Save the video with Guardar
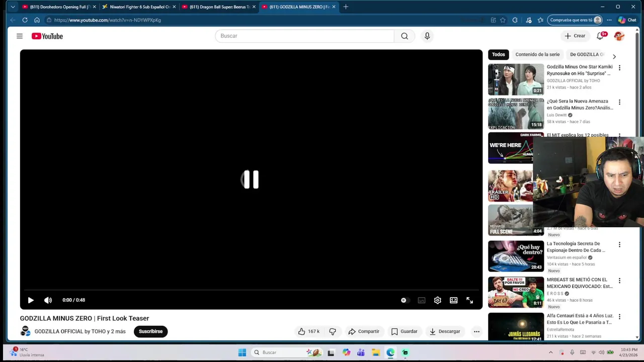644x362 pixels. pos(405,331)
